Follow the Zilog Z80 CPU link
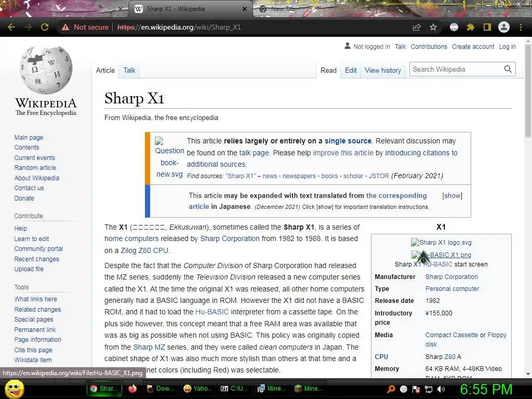Image resolution: width=532 pixels, height=399 pixels. click(x=144, y=250)
